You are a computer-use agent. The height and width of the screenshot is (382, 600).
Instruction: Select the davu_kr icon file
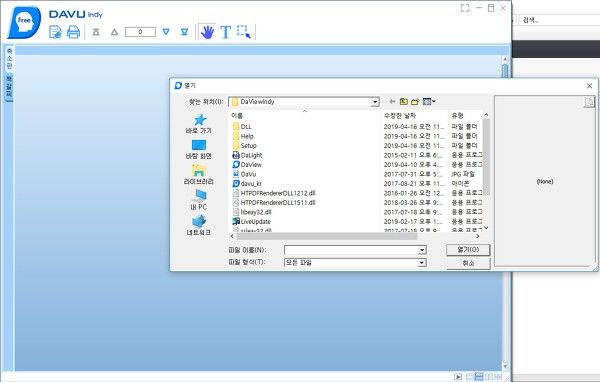coord(247,184)
